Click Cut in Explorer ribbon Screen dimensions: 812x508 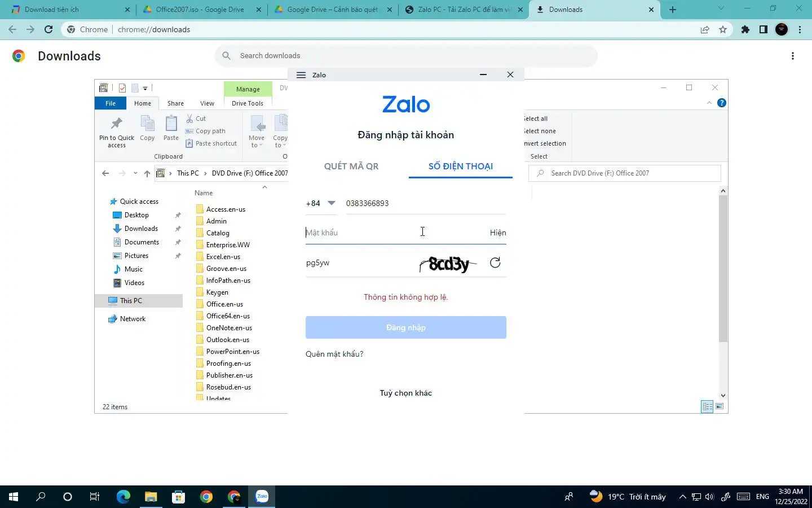pos(196,119)
